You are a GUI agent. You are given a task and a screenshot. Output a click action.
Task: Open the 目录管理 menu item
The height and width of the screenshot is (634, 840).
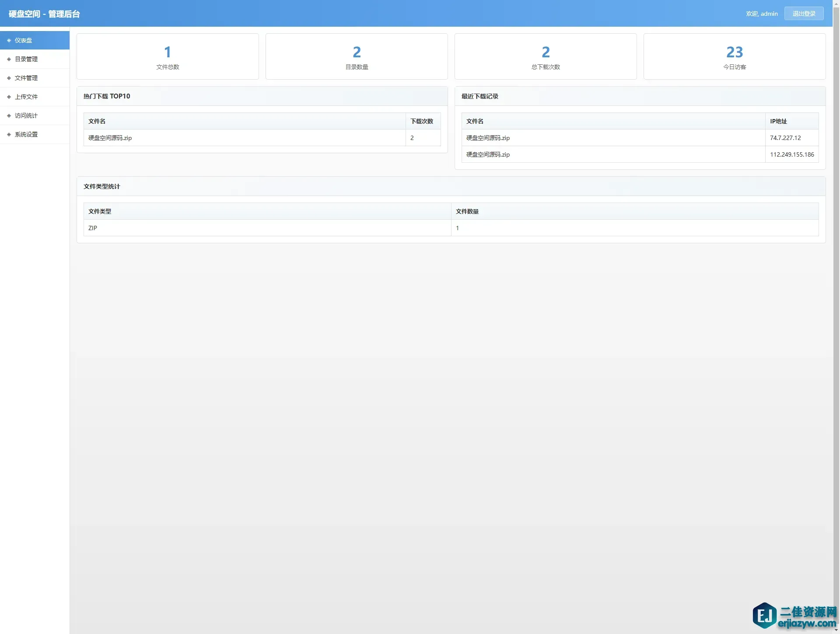pyautogui.click(x=26, y=59)
